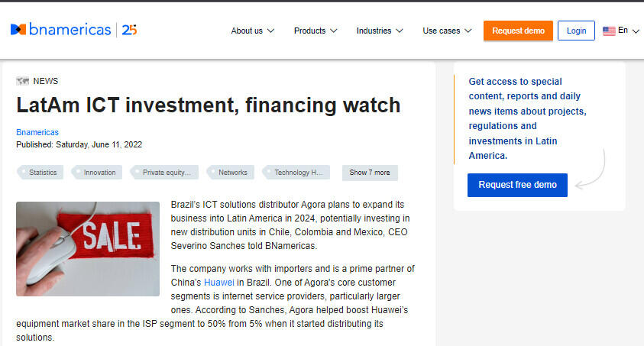The height and width of the screenshot is (346, 644).
Task: Click the Request demo button
Action: click(518, 31)
